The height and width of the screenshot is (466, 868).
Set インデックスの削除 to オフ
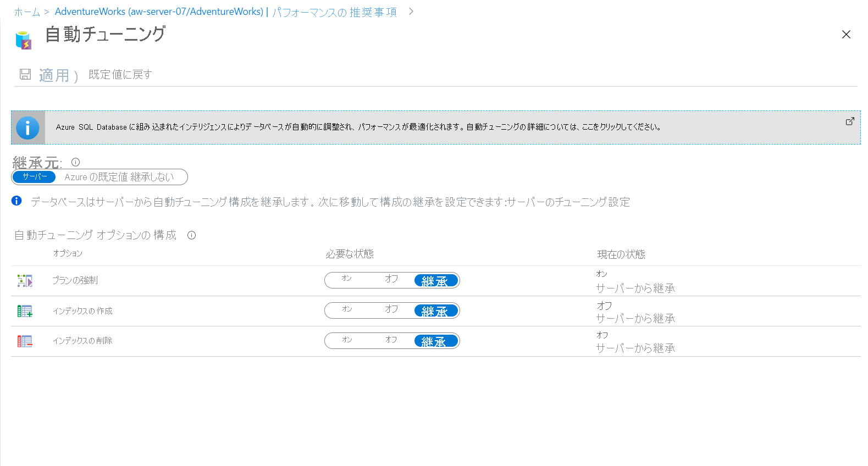pyautogui.click(x=391, y=340)
